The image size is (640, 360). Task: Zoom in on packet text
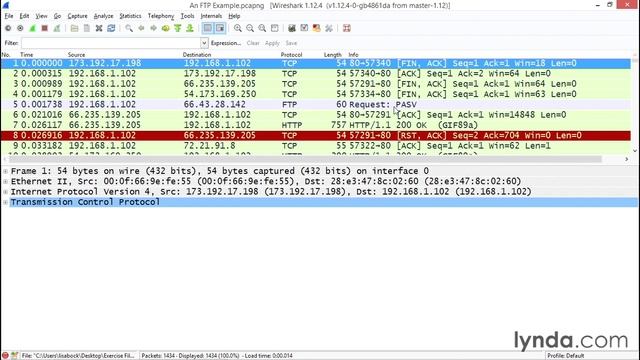click(238, 28)
